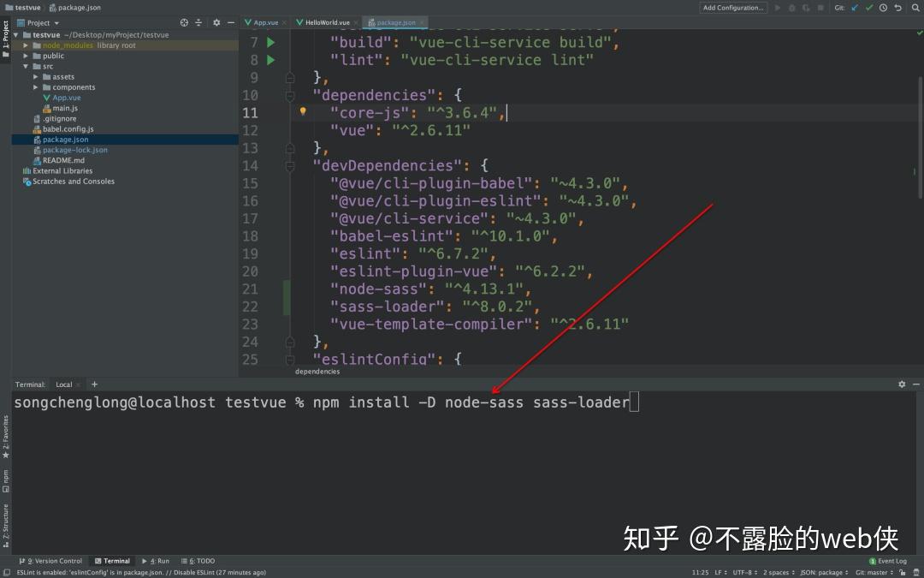Expand the public folder
The width and height of the screenshot is (924, 578).
click(26, 56)
